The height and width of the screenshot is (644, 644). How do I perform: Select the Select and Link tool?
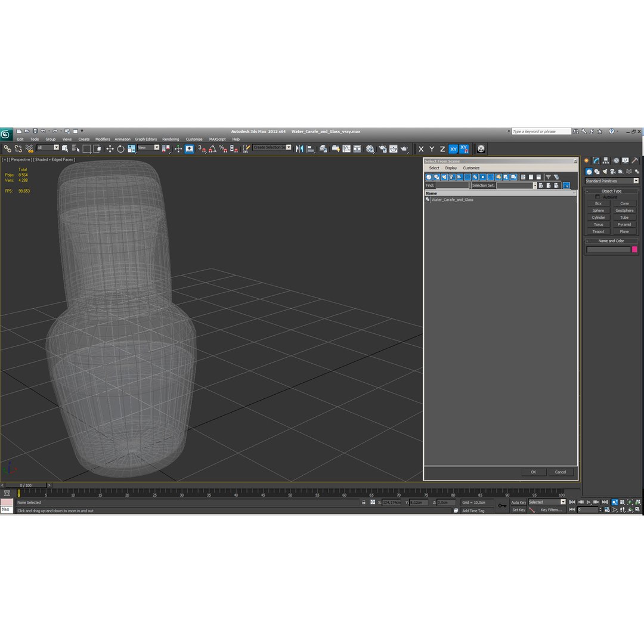coord(7,148)
